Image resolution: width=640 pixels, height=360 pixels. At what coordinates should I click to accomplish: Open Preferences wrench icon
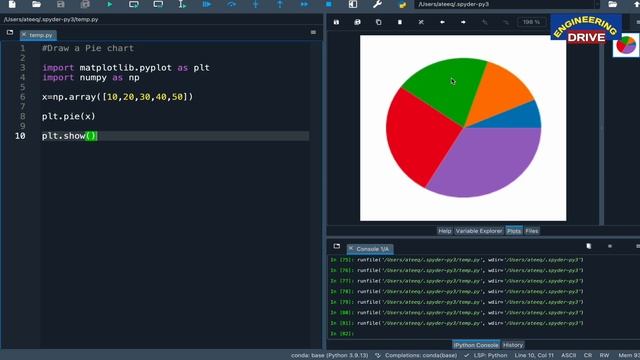tap(377, 4)
